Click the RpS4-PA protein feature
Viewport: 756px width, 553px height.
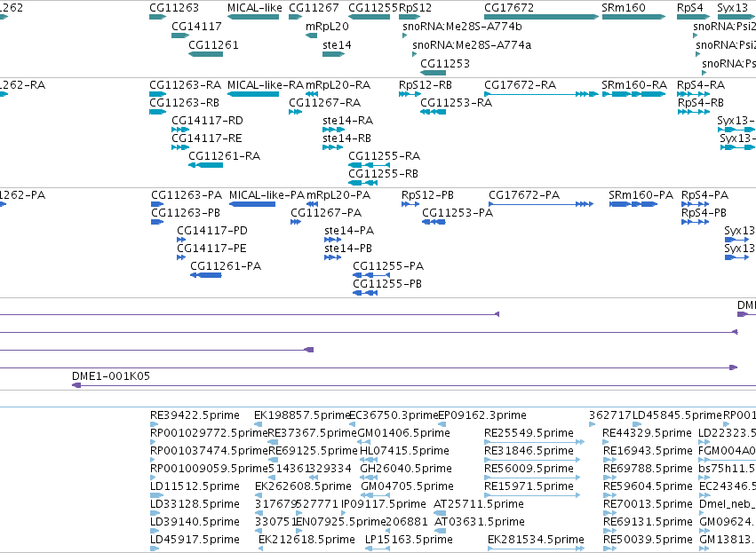[x=696, y=204]
